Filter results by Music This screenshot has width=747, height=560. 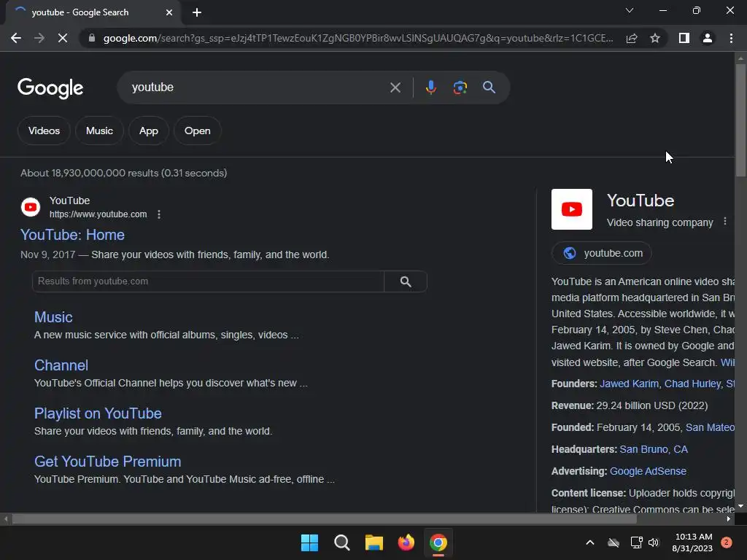coord(99,131)
